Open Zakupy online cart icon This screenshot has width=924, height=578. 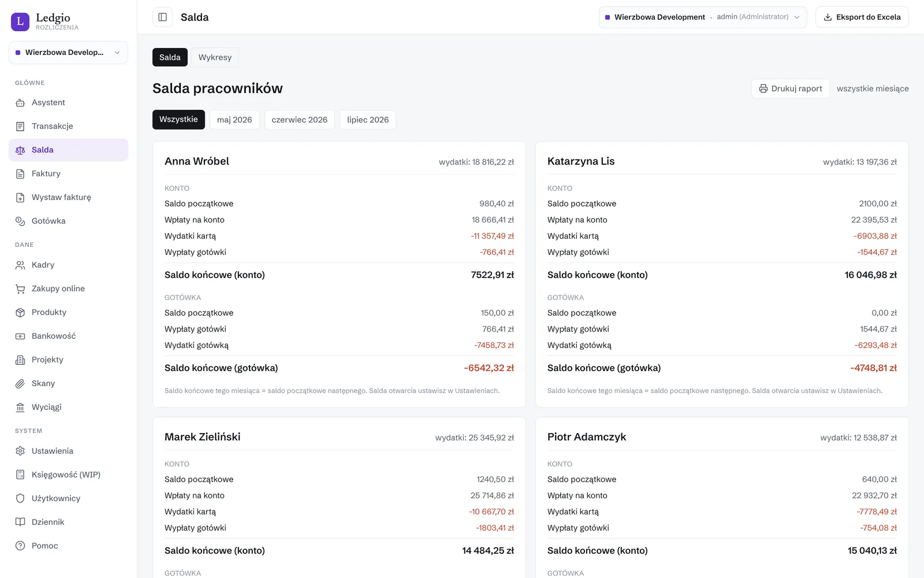[20, 288]
